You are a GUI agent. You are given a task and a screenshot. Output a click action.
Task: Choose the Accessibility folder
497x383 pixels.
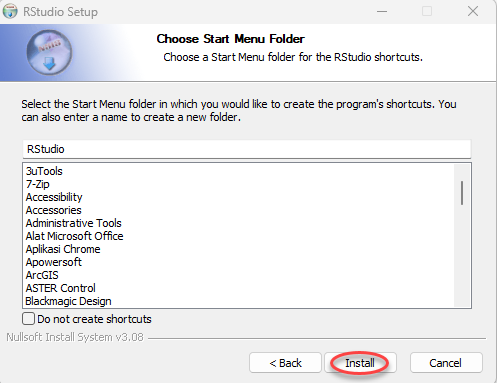coord(54,197)
